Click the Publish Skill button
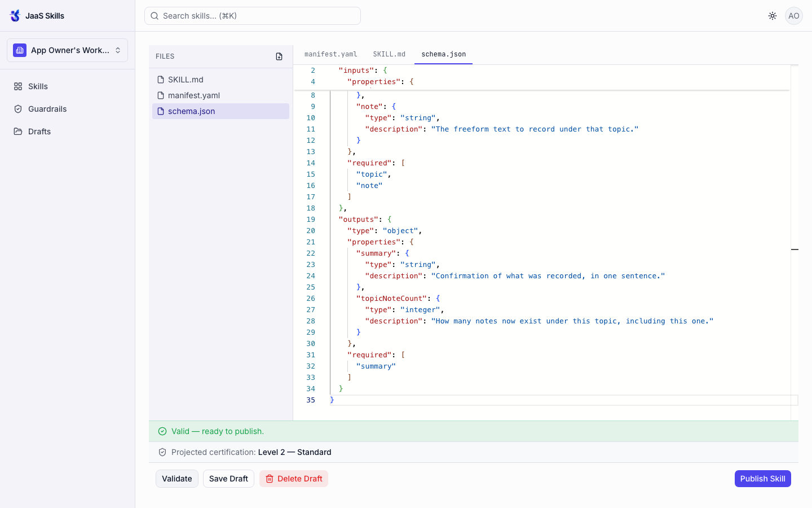The width and height of the screenshot is (812, 508). 762,479
